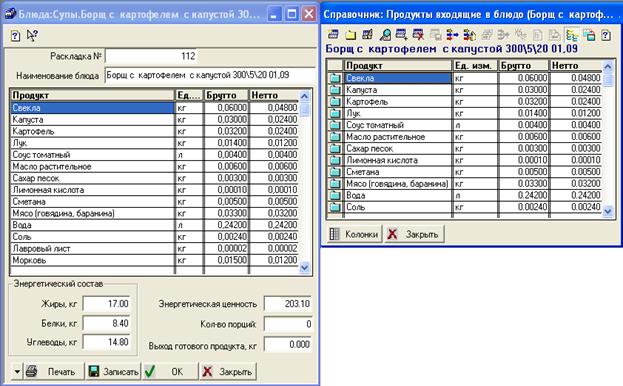Click the item icon beside Лимонная кислота in Справочник
The image size is (623, 386).
click(x=335, y=160)
